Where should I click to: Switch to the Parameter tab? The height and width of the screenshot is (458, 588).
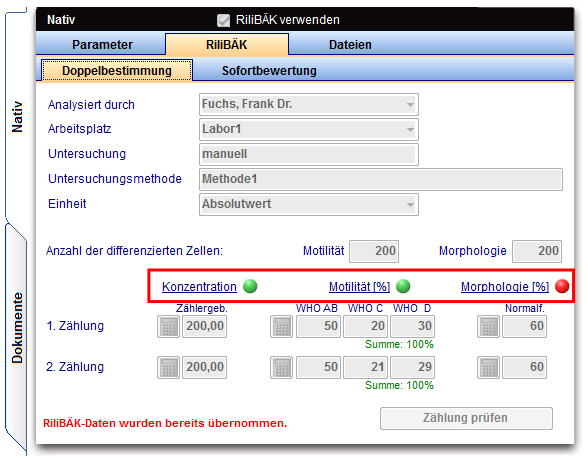coord(102,45)
